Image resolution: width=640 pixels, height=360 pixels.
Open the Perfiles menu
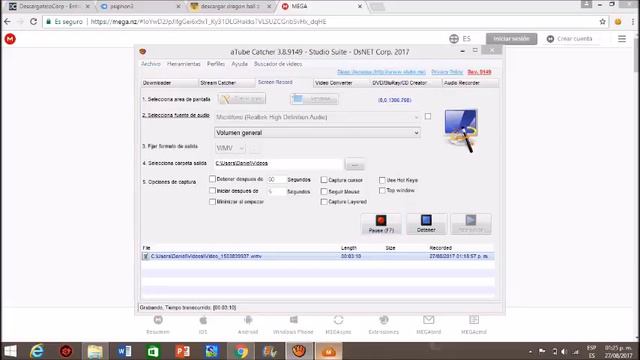coord(216,64)
